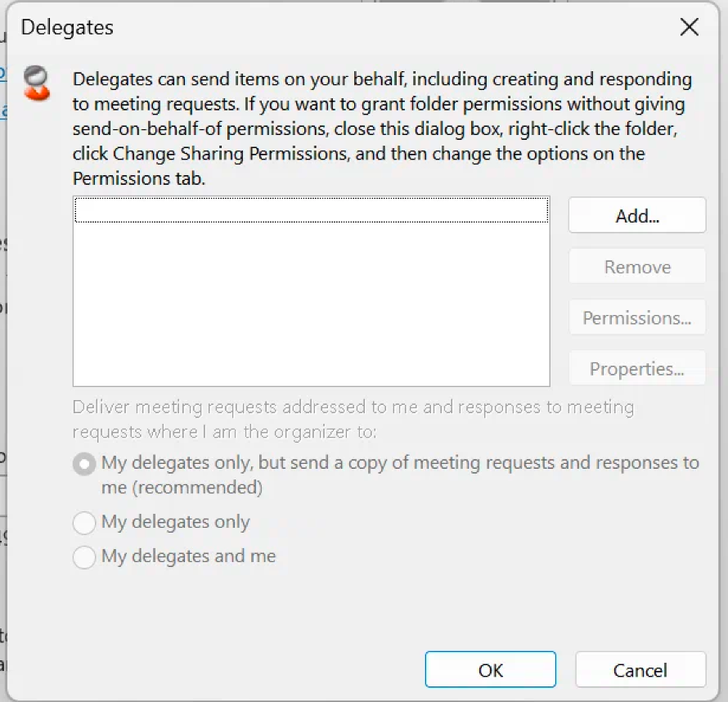
Task: Click the delegate person icon
Action: pos(37,83)
